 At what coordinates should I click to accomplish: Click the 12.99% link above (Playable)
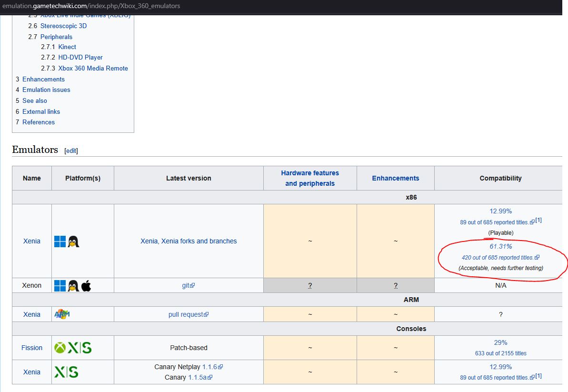(500, 211)
